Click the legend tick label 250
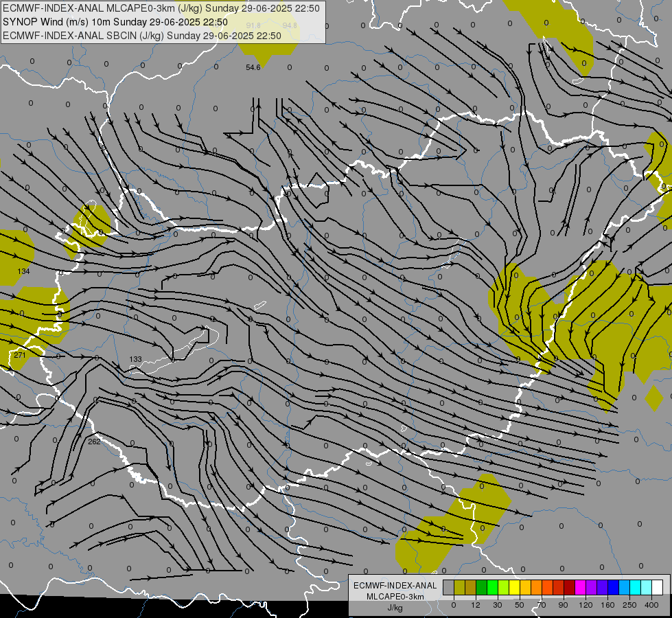 click(629, 605)
